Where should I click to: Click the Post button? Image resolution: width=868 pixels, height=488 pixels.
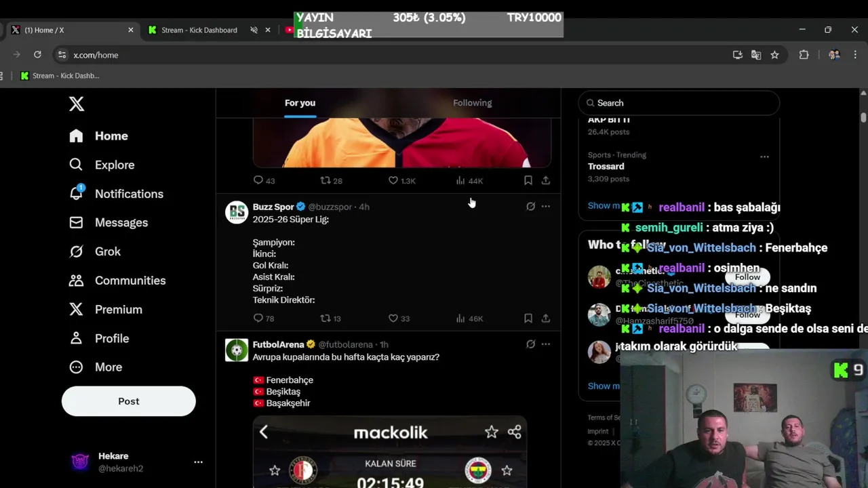129,401
